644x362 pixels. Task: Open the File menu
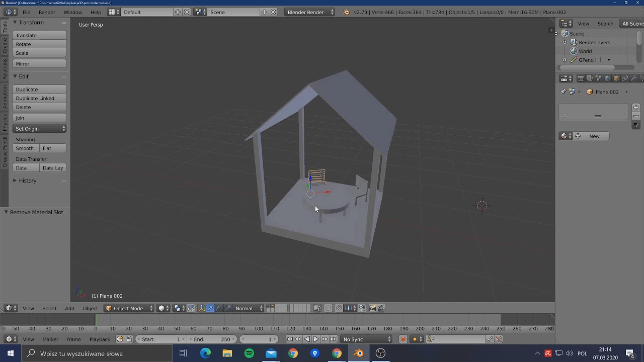pos(26,12)
